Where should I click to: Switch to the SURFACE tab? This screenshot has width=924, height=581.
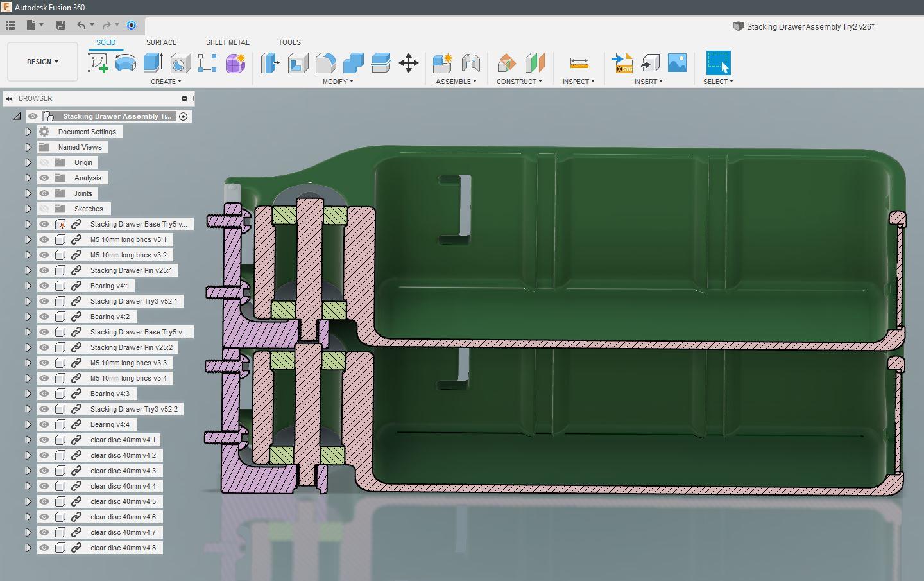(x=160, y=42)
